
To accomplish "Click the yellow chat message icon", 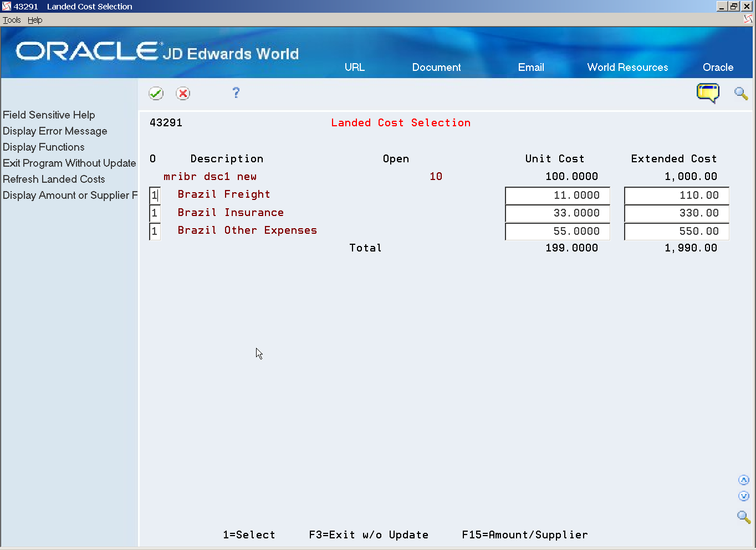I will pos(708,93).
